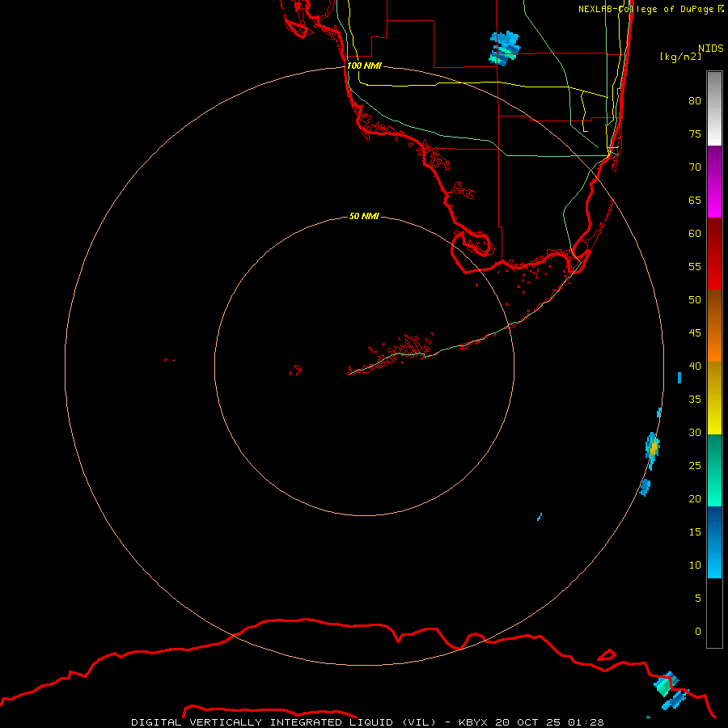The image size is (728, 728).
Task: Click the [kg/m2] units label
Action: [680, 57]
